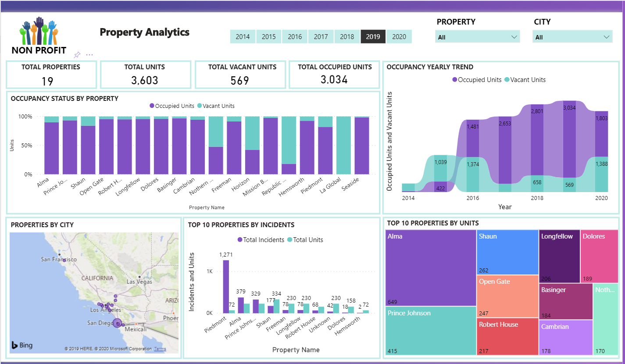Click the Bing logo on map

[22, 345]
